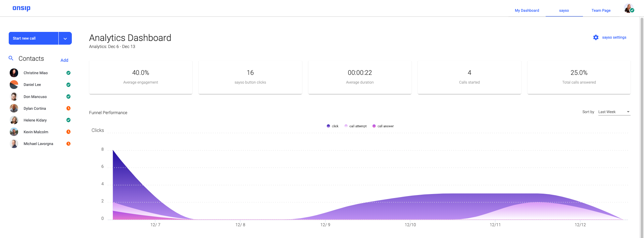This screenshot has width=644, height=238.
Task: Toggle the click series in chart legend
Action: [332, 126]
